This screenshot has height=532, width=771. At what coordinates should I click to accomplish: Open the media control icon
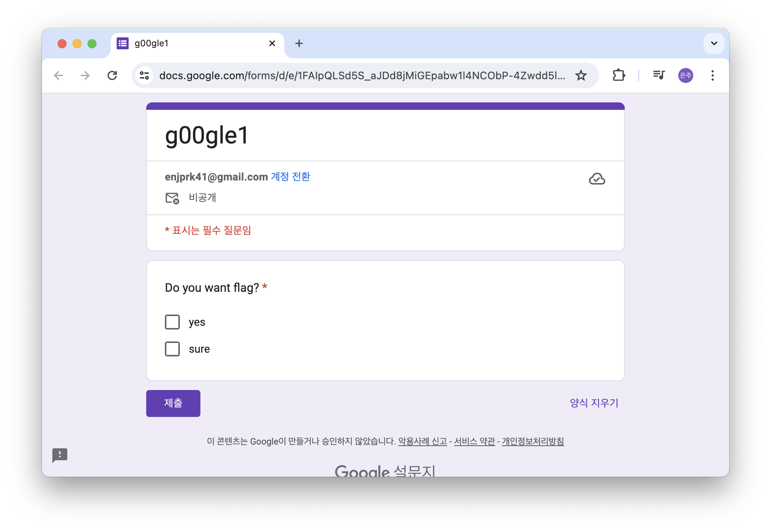658,75
